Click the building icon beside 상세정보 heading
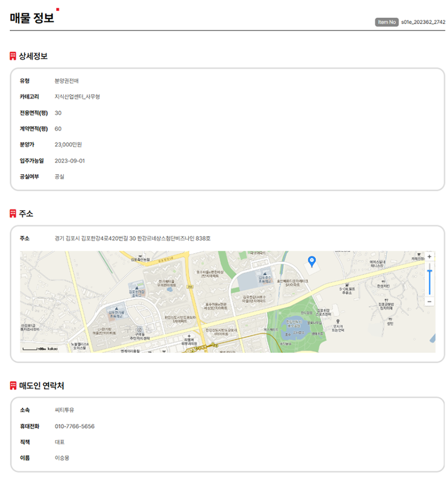 [x=13, y=56]
